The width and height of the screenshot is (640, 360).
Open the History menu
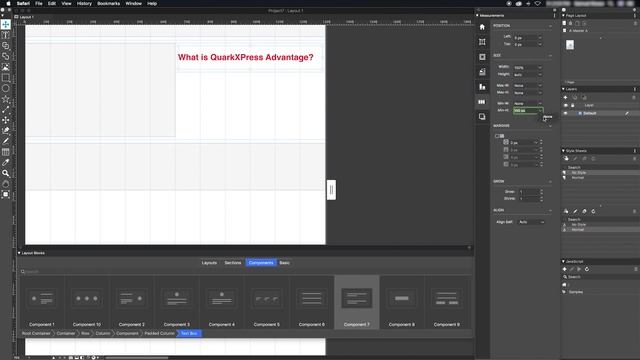coord(84,3)
